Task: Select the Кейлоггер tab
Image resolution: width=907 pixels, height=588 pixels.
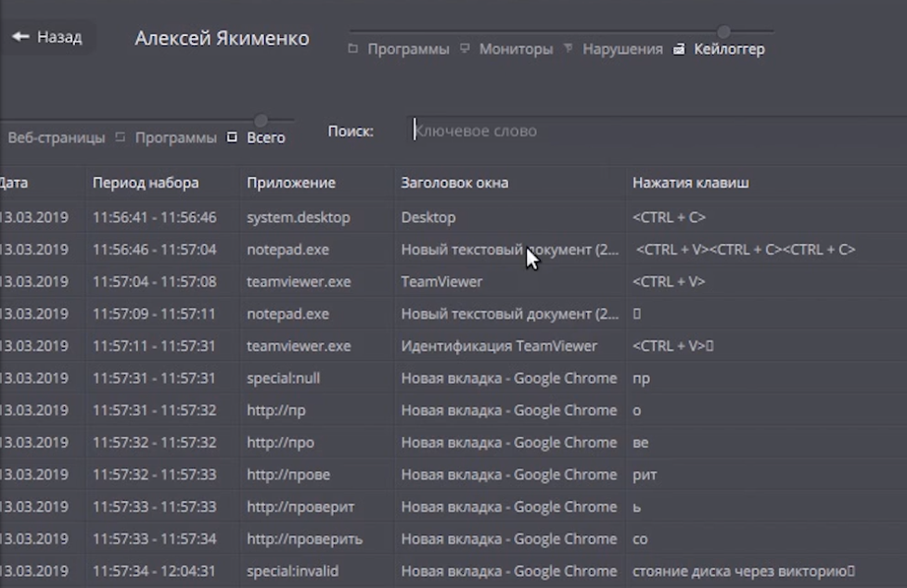Action: [x=730, y=49]
